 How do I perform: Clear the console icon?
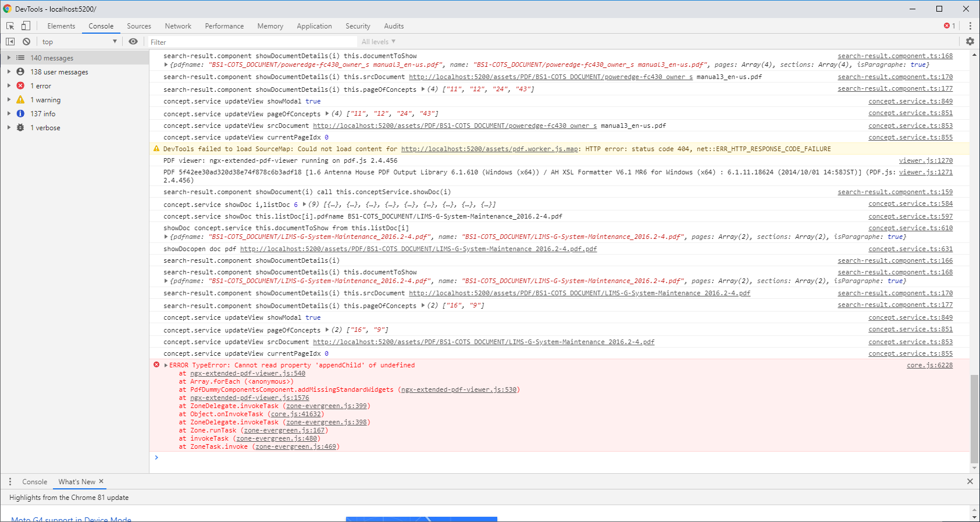pyautogui.click(x=27, y=42)
